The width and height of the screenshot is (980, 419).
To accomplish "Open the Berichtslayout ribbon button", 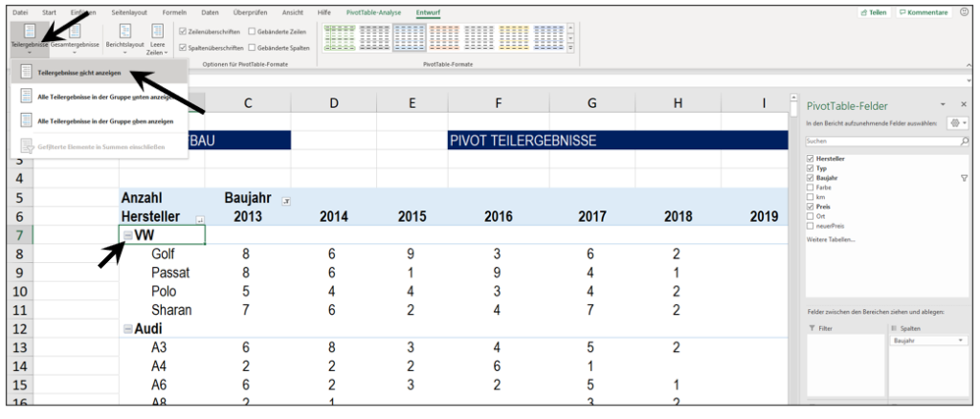I will 125,38.
